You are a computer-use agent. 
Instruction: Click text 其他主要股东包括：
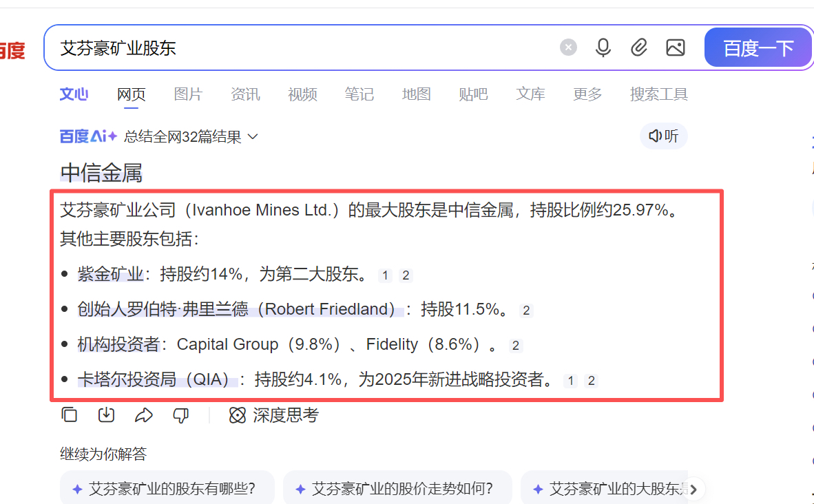[129, 239]
